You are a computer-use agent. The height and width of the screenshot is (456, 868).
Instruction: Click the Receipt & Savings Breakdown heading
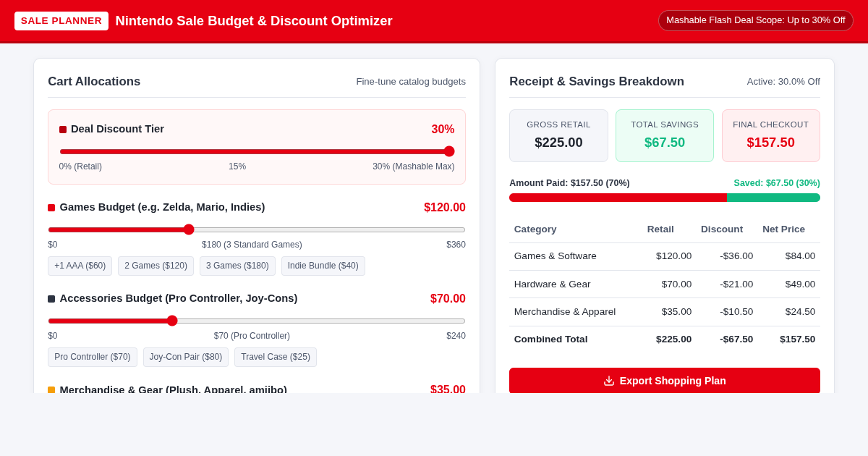click(x=597, y=82)
